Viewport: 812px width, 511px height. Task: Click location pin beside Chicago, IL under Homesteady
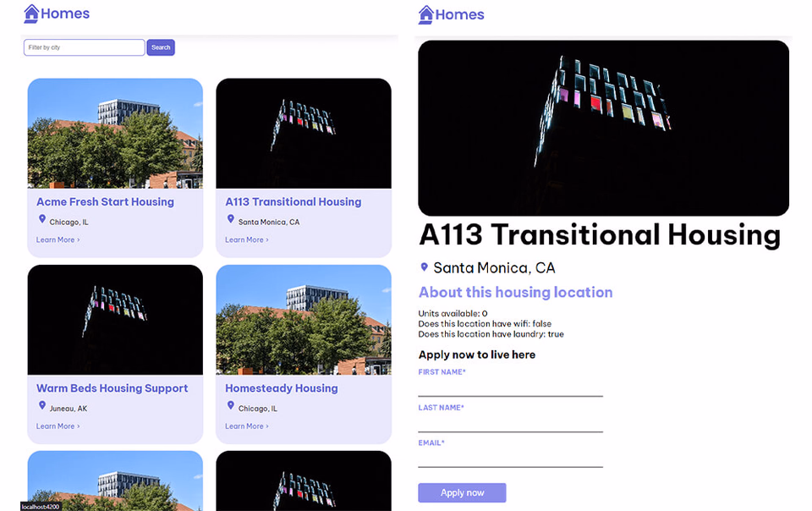click(x=230, y=406)
